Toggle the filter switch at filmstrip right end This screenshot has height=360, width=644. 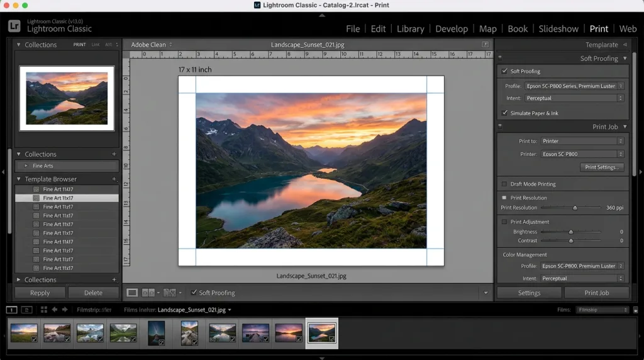click(635, 310)
